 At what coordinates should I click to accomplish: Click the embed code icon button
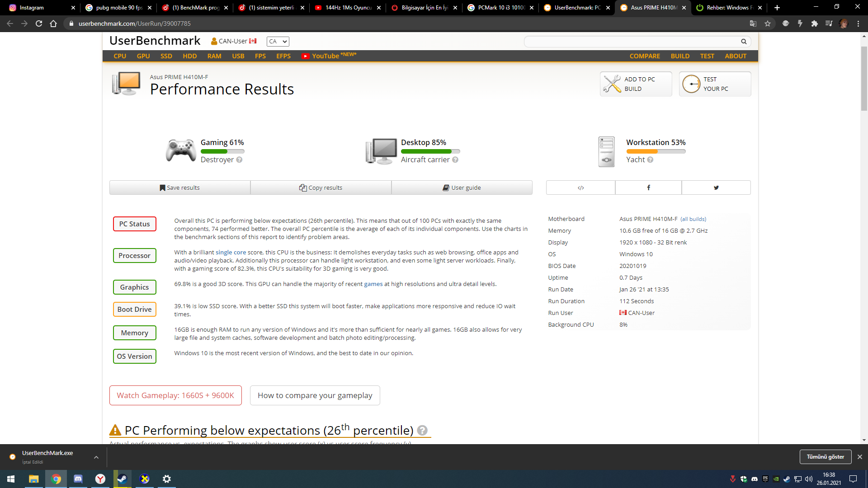(580, 188)
